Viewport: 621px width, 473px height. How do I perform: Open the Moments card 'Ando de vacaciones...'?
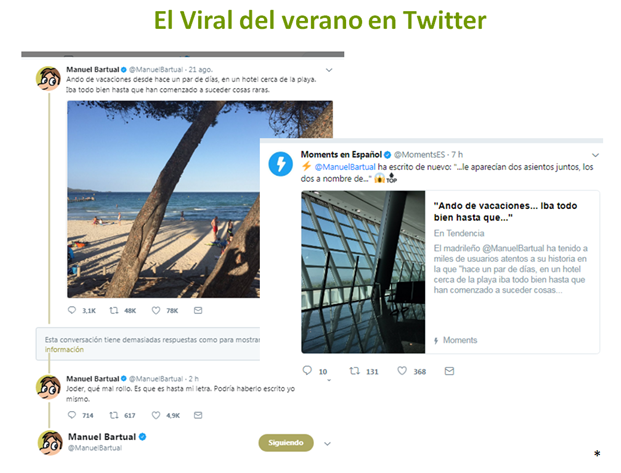tap(450, 272)
